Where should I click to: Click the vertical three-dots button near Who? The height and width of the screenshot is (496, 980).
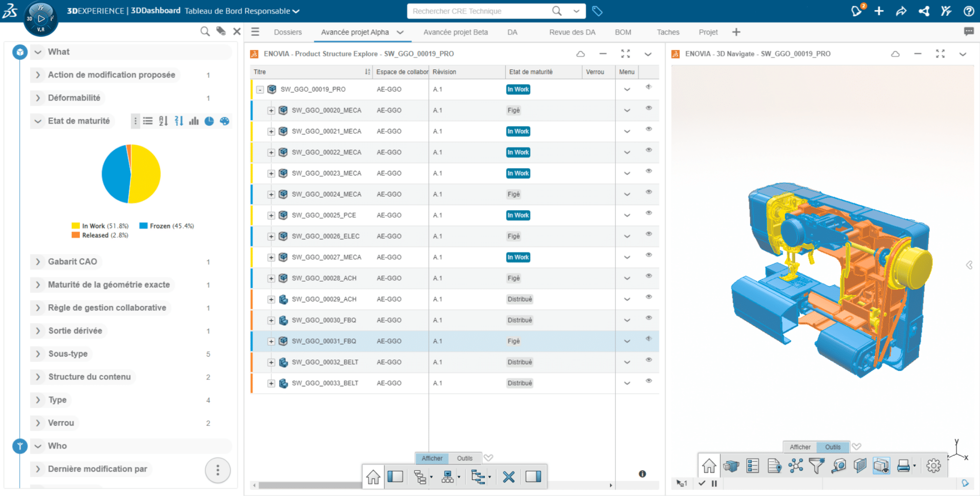[x=218, y=470]
